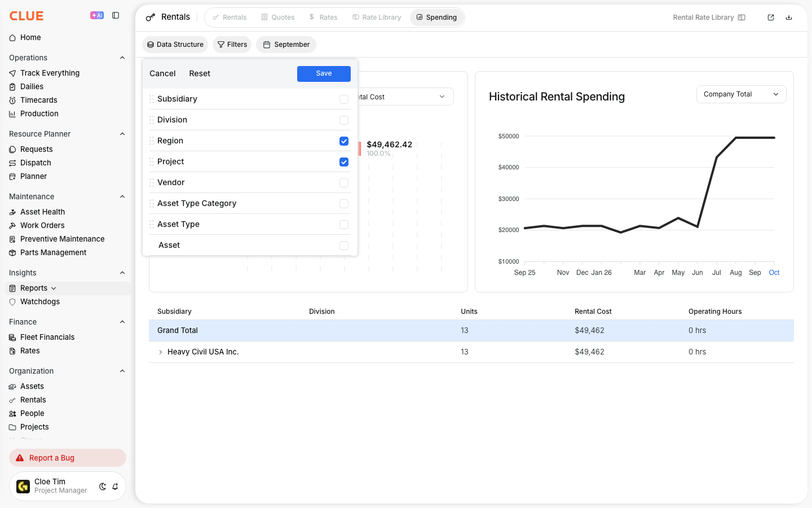Screen dimensions: 812x508
Task: Click the Watchdogs shield icon
Action: (x=12, y=302)
